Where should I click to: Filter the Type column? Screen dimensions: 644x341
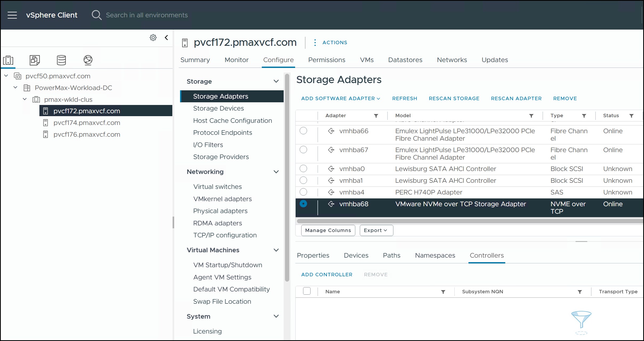tap(584, 116)
